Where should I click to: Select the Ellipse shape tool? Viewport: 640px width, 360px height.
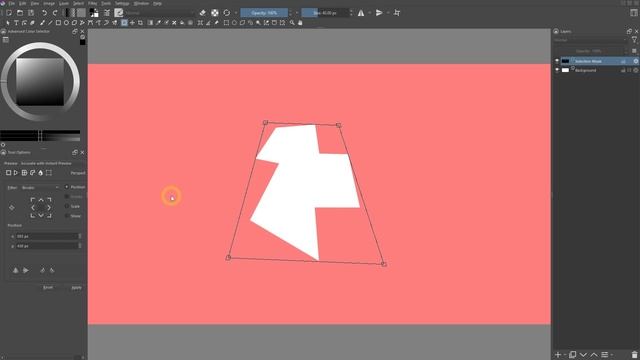(x=66, y=23)
